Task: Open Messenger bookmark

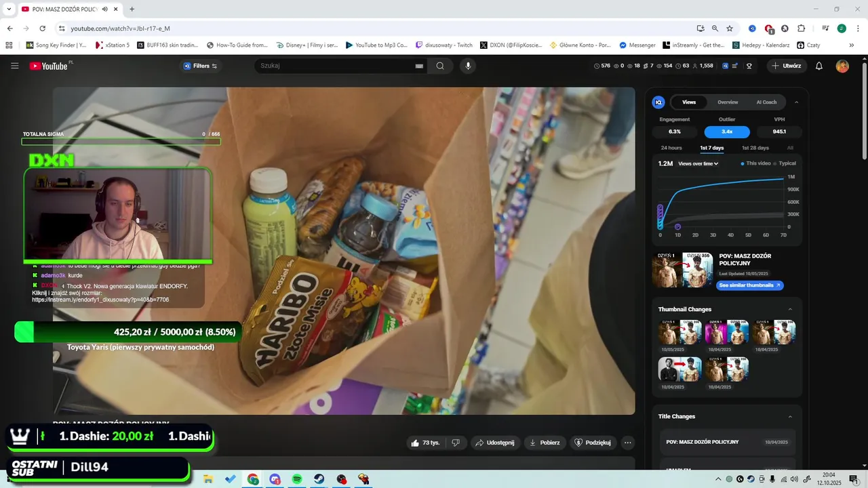Action: [x=637, y=45]
